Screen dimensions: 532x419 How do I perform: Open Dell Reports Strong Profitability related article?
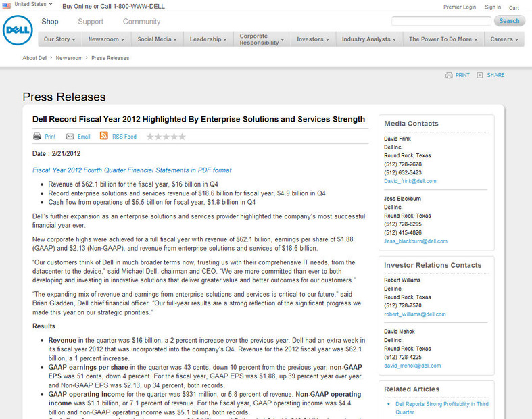(441, 408)
